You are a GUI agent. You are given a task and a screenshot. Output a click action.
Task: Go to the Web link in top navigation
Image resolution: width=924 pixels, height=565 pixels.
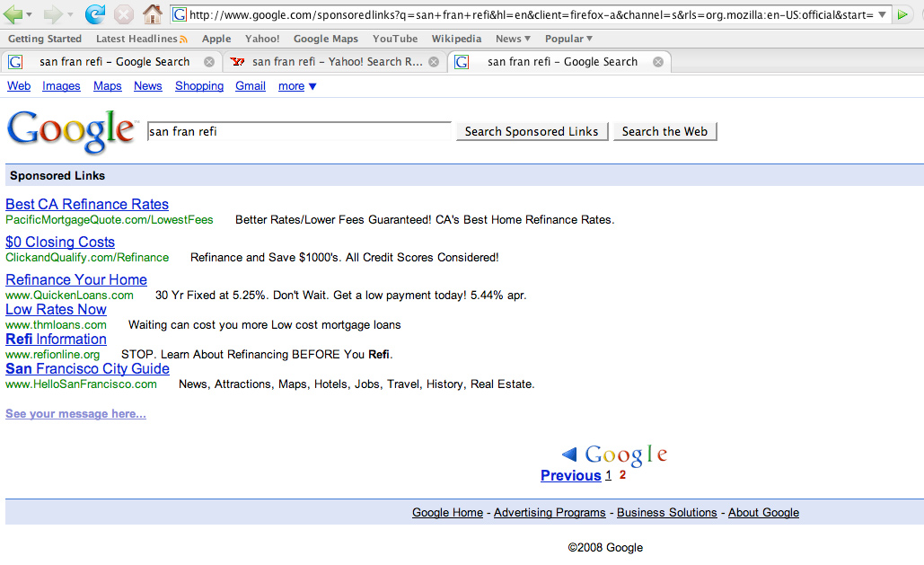[x=19, y=86]
